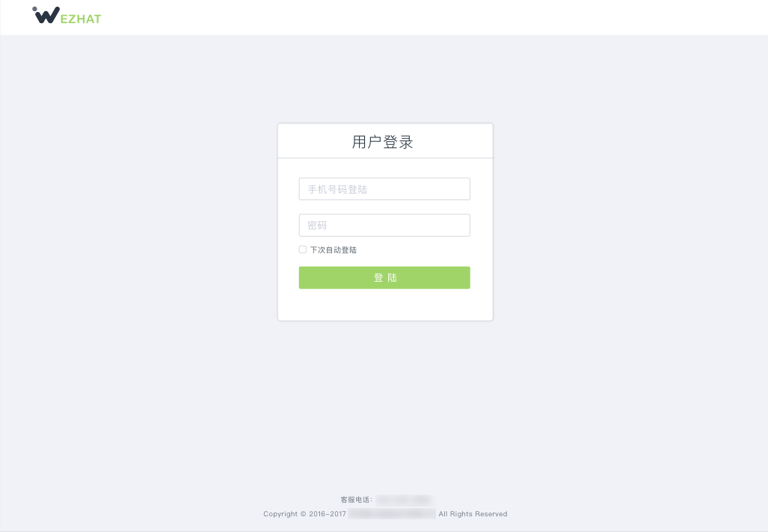Click the gray background left of login card
Screen dimensions: 768x532
click(138, 222)
